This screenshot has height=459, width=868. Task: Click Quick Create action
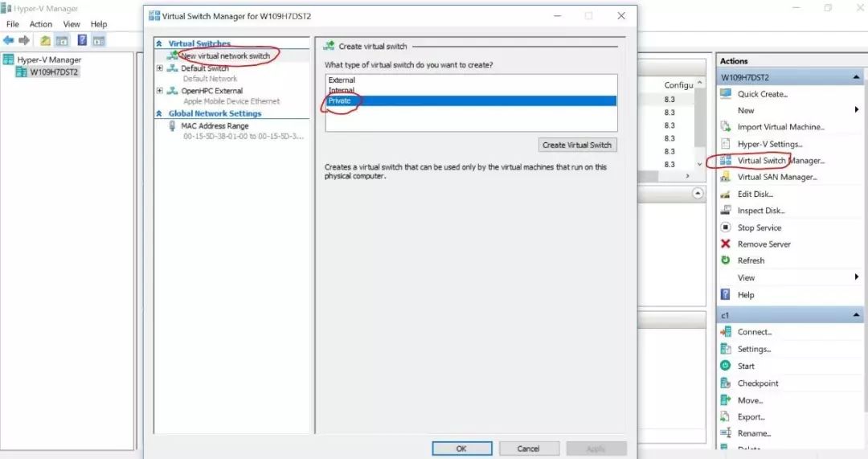(x=762, y=93)
